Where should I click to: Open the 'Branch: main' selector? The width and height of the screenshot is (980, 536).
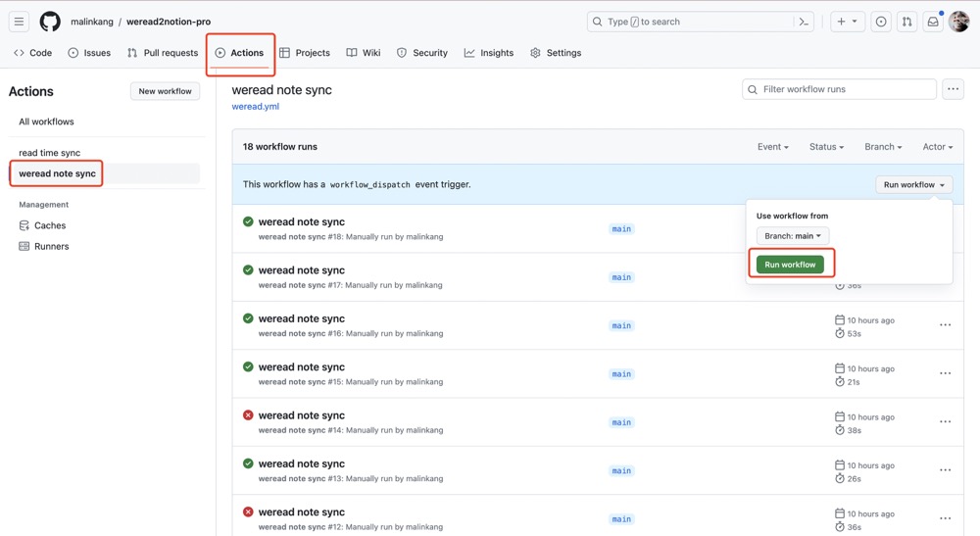[793, 236]
